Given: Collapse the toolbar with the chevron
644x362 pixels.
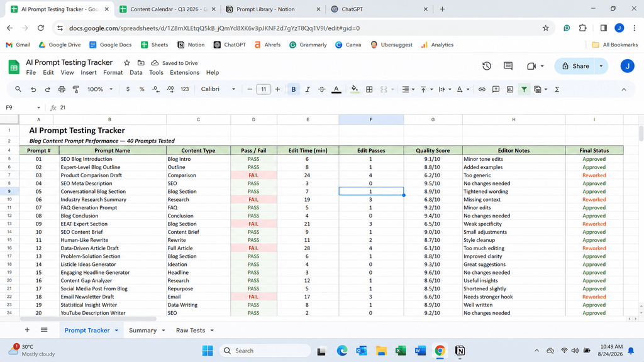Looking at the screenshot, I should (623, 89).
